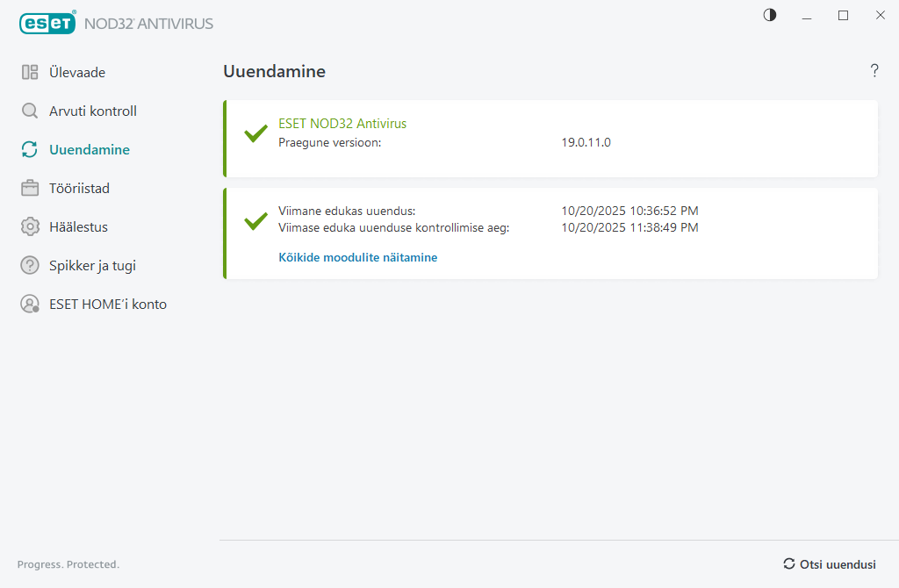899x588 pixels.
Task: Click the Arvuti kontroll magnifier icon
Action: tap(30, 111)
